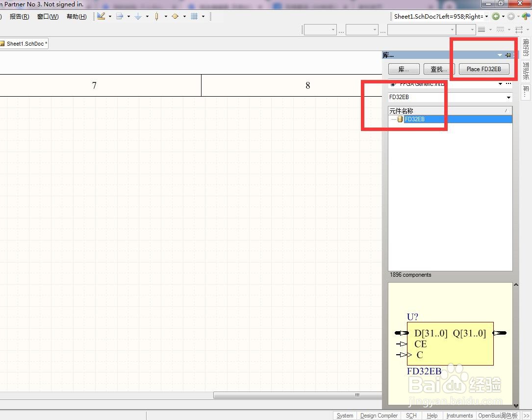Click the FD32EB symbol preview
The height and width of the screenshot is (420, 532).
coord(450,344)
